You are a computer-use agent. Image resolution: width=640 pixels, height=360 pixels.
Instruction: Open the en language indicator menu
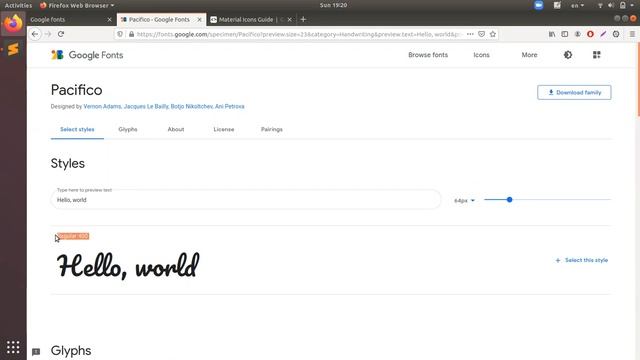point(577,5)
